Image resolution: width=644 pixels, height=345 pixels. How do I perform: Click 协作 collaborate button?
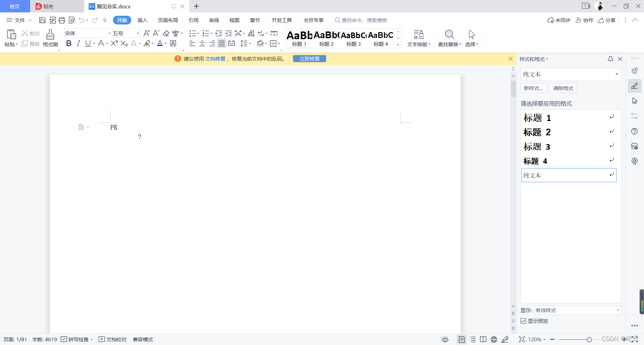(585, 20)
